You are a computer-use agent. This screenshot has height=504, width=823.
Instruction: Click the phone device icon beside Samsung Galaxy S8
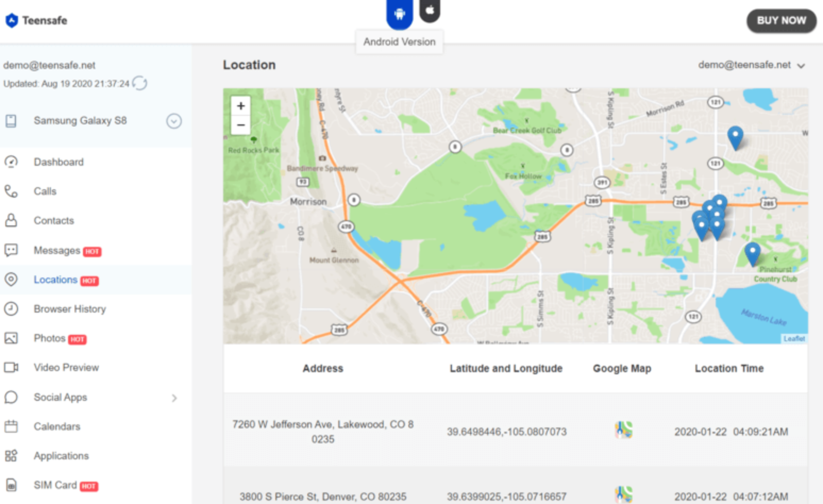click(x=11, y=121)
